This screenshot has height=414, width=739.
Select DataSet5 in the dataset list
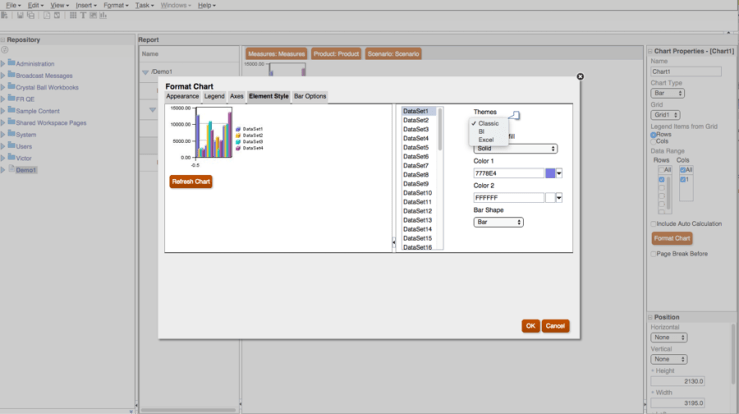coord(415,147)
